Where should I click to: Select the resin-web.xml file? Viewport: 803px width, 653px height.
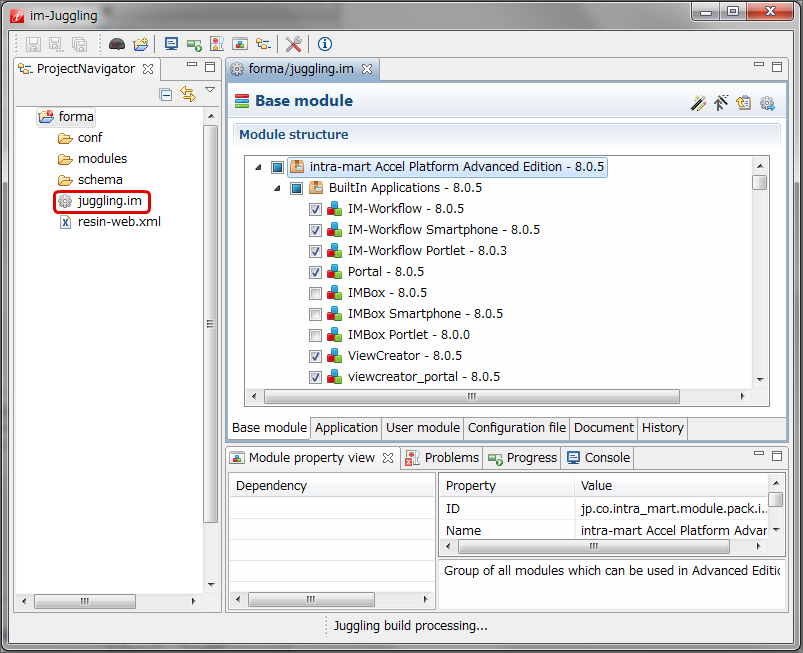110,222
